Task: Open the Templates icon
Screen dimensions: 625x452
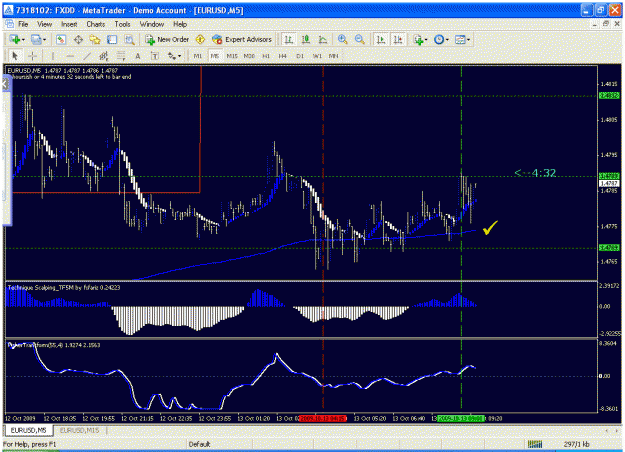Action: pyautogui.click(x=460, y=39)
